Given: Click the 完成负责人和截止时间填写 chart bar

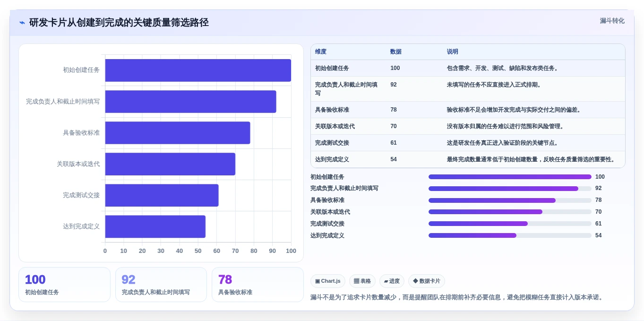Looking at the screenshot, I should coord(190,102).
